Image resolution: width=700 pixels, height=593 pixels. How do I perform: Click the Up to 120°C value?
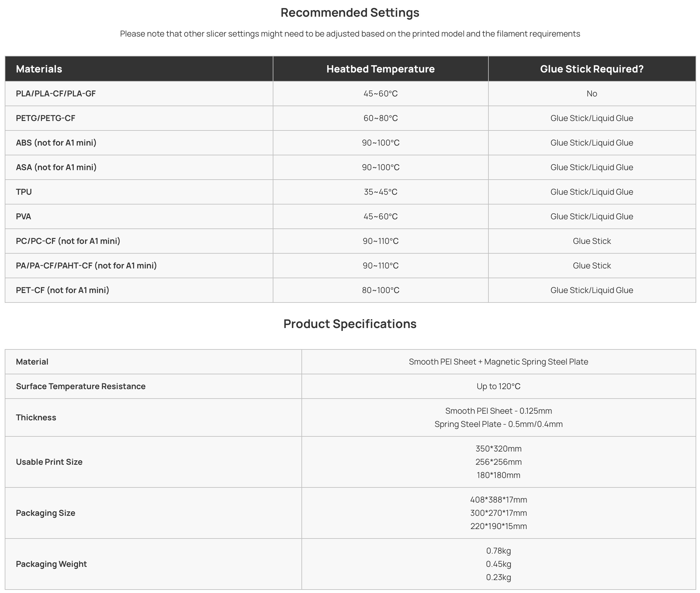[x=498, y=386]
